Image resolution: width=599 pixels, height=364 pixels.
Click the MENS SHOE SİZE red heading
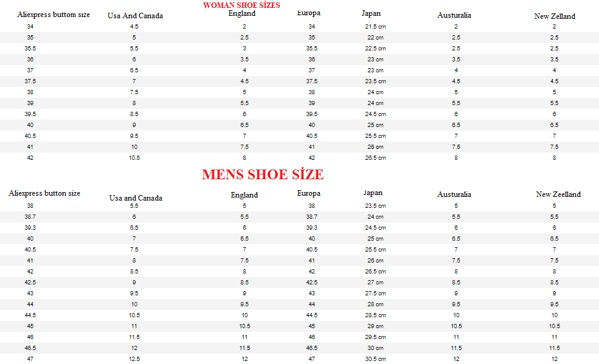[263, 175]
